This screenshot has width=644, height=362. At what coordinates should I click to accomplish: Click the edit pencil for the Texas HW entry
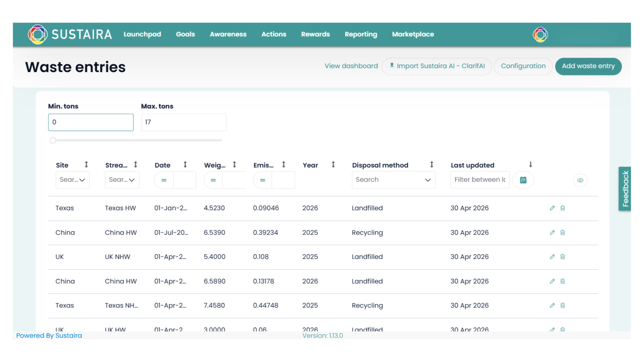click(552, 208)
